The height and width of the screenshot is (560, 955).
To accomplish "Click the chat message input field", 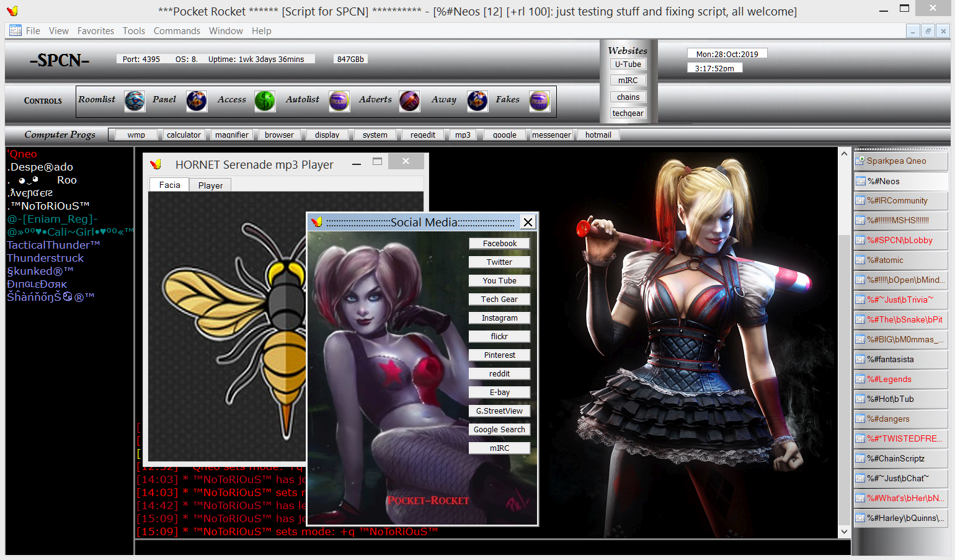I will click(492, 547).
